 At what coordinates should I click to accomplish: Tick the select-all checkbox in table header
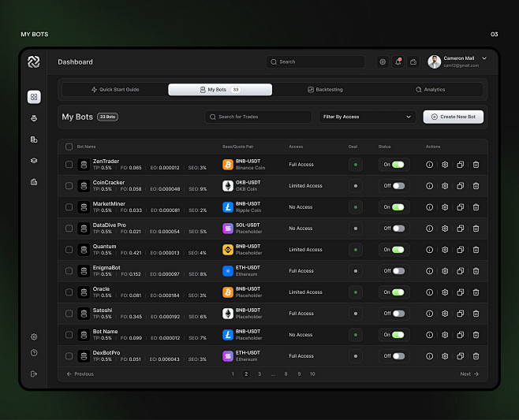[x=69, y=147]
